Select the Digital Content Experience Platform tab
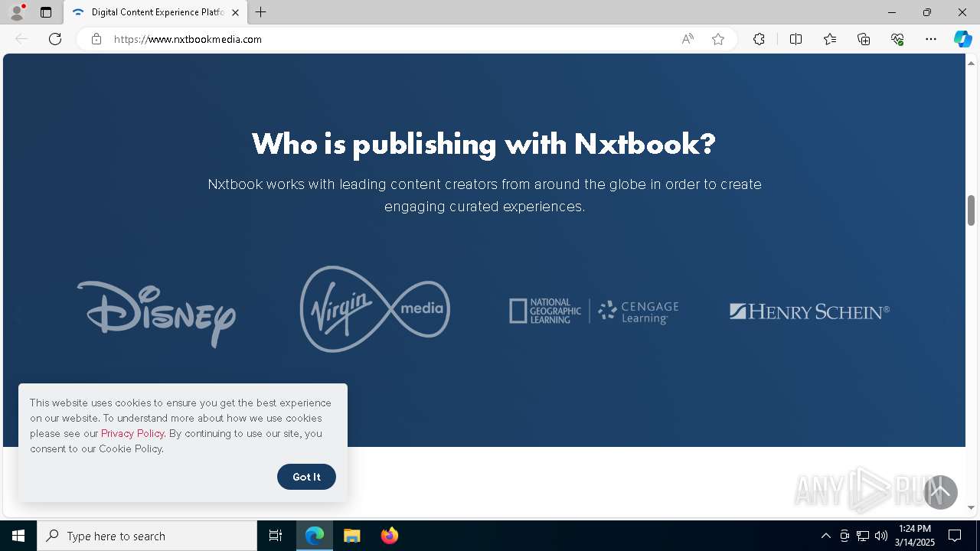980x551 pixels. pos(156,12)
